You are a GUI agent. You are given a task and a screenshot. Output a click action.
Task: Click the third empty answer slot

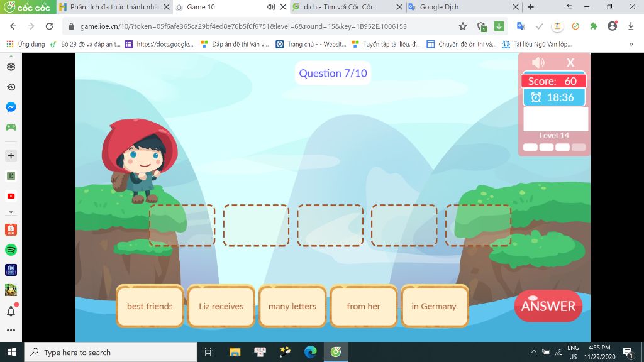[x=330, y=226]
